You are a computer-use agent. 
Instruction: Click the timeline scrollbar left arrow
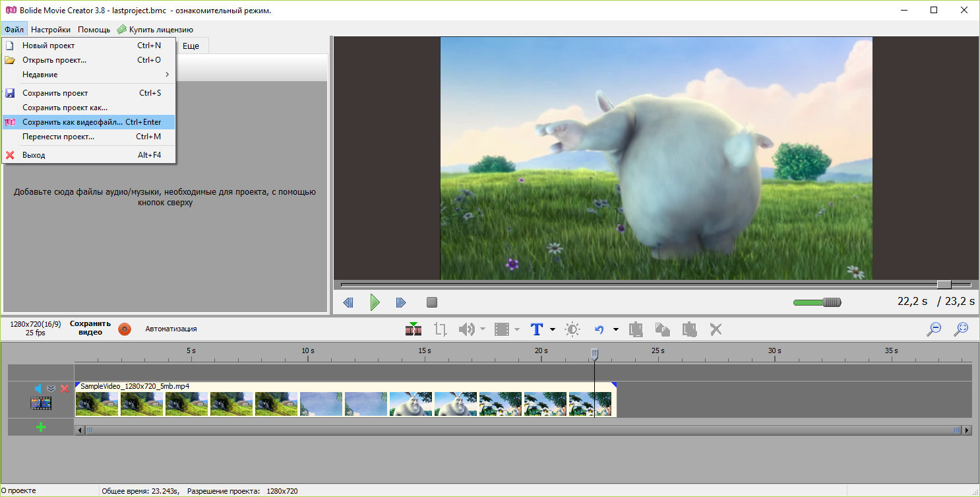[x=80, y=430]
